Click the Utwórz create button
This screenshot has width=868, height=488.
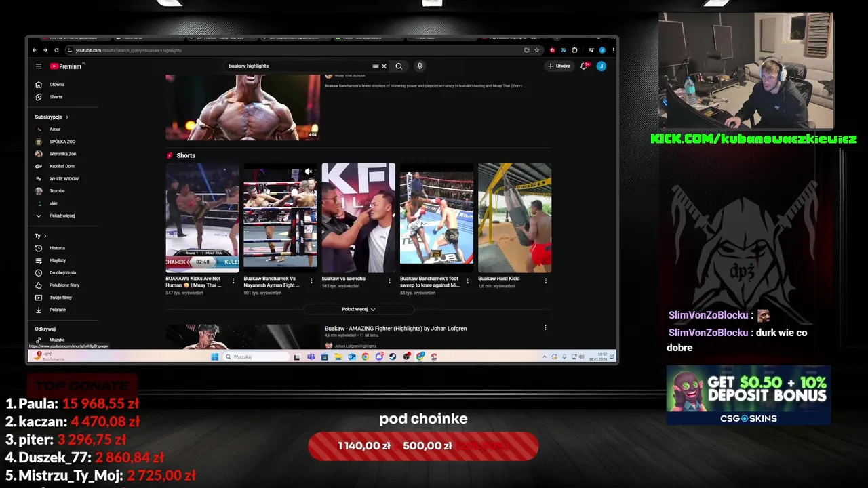click(x=559, y=66)
